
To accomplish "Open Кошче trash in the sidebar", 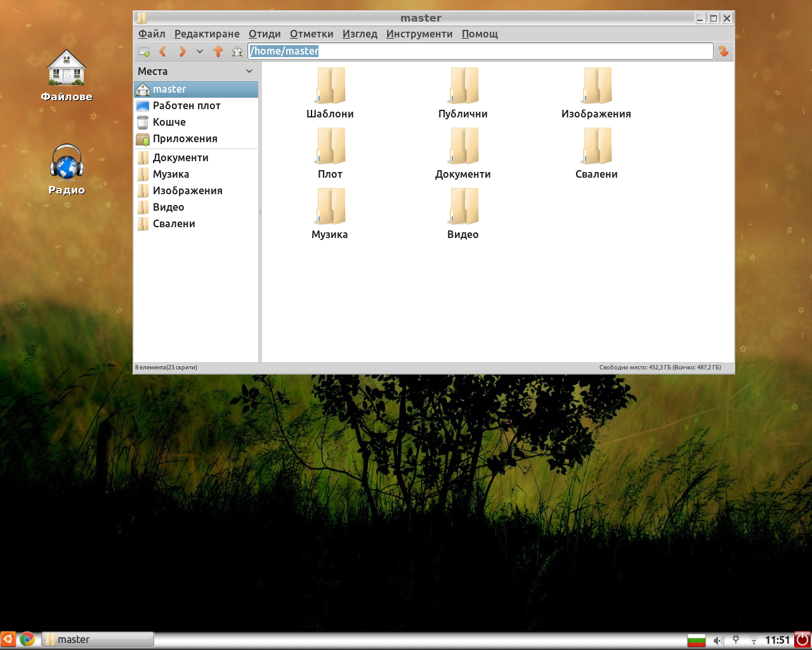I will (x=196, y=123).
